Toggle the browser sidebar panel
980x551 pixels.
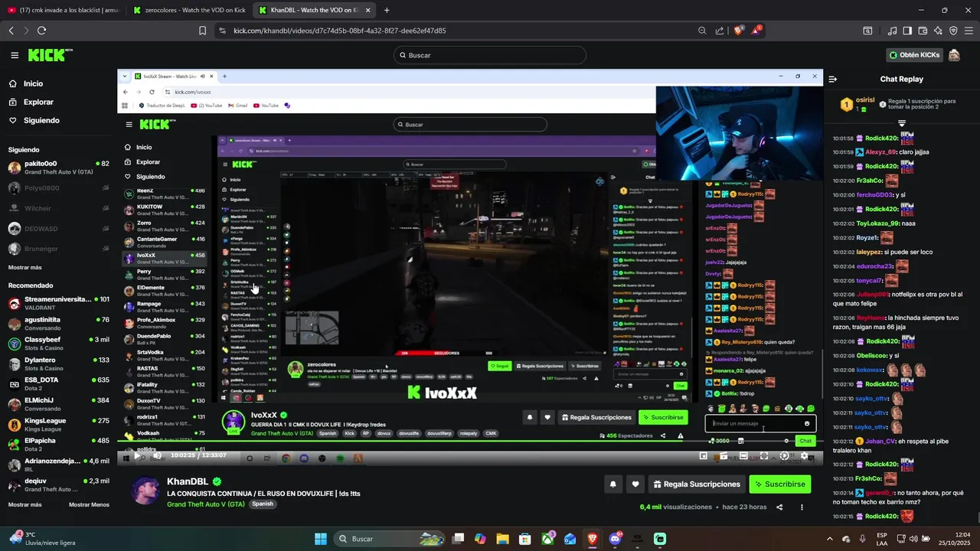pyautogui.click(x=907, y=31)
